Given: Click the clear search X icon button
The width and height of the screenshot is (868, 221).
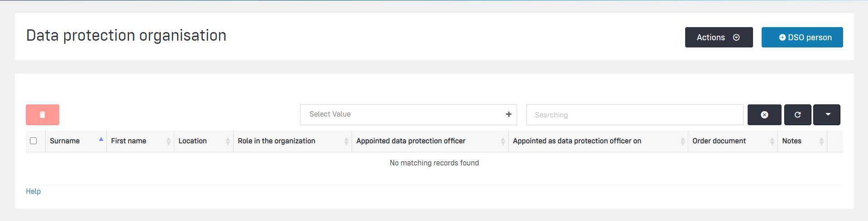Looking at the screenshot, I should coord(764,115).
